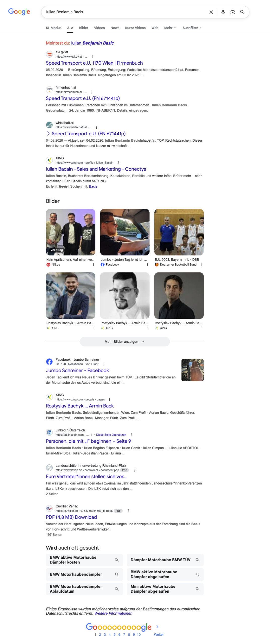Start voice search with the microphone icon
This screenshot has width=270, height=644.
tap(223, 12)
